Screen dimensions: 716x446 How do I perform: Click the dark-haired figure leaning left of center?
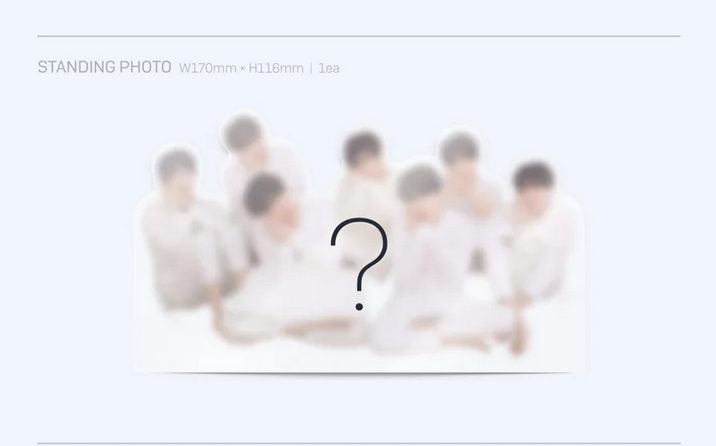(265, 196)
